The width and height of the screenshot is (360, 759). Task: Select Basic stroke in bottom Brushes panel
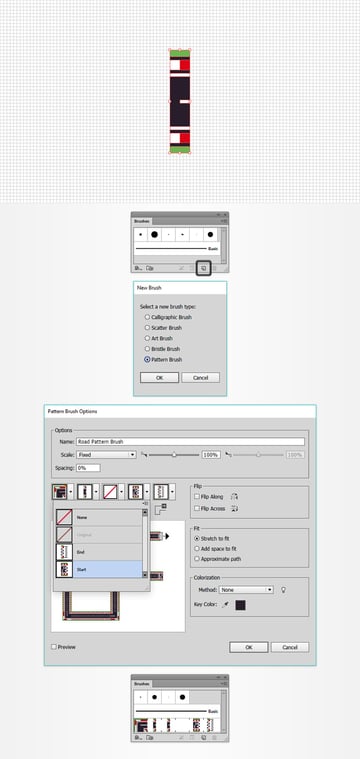pos(177,711)
